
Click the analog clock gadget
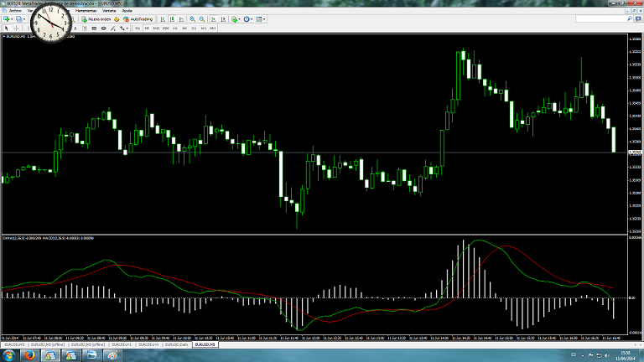tap(51, 23)
